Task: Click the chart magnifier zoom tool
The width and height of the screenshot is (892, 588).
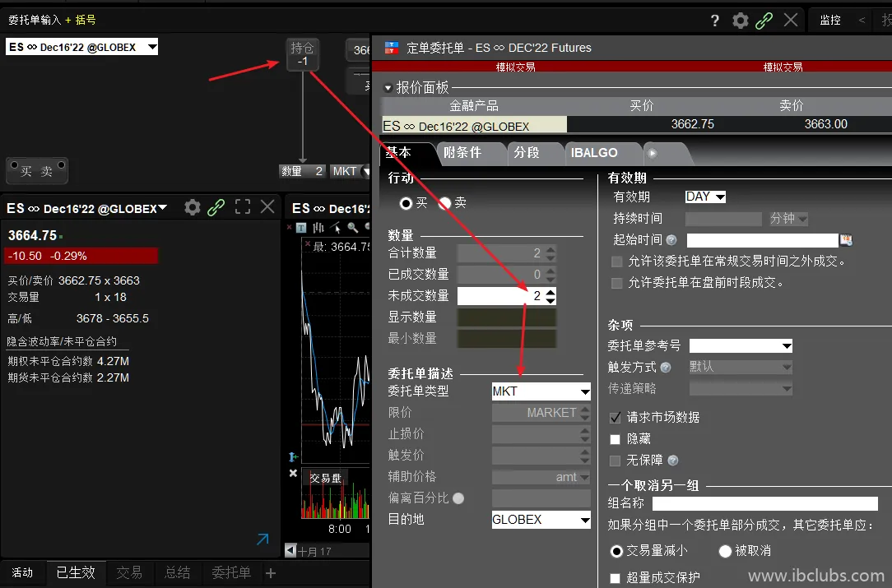Action: (x=352, y=228)
